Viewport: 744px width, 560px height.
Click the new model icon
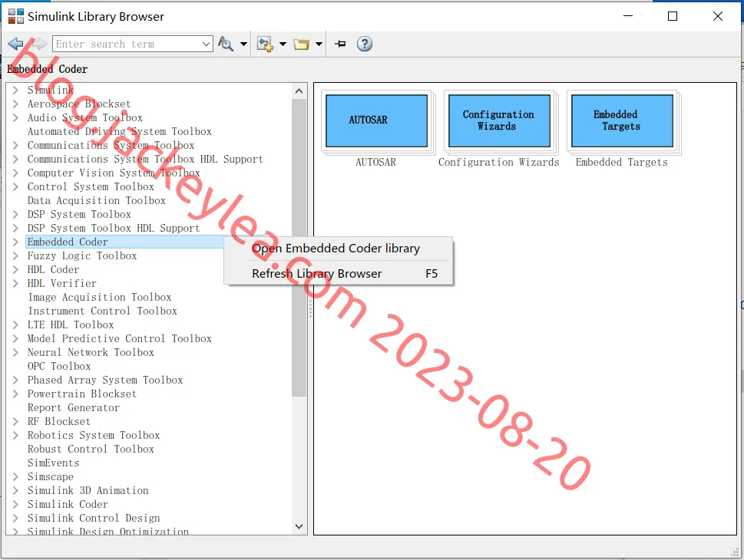click(x=265, y=44)
